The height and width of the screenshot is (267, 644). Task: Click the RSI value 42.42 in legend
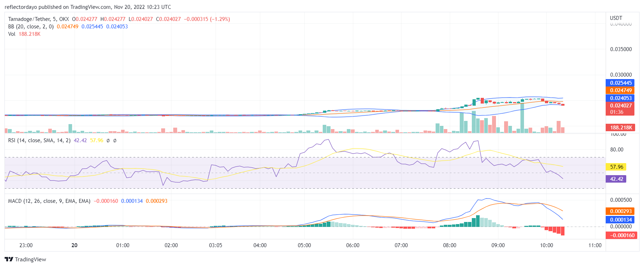80,140
